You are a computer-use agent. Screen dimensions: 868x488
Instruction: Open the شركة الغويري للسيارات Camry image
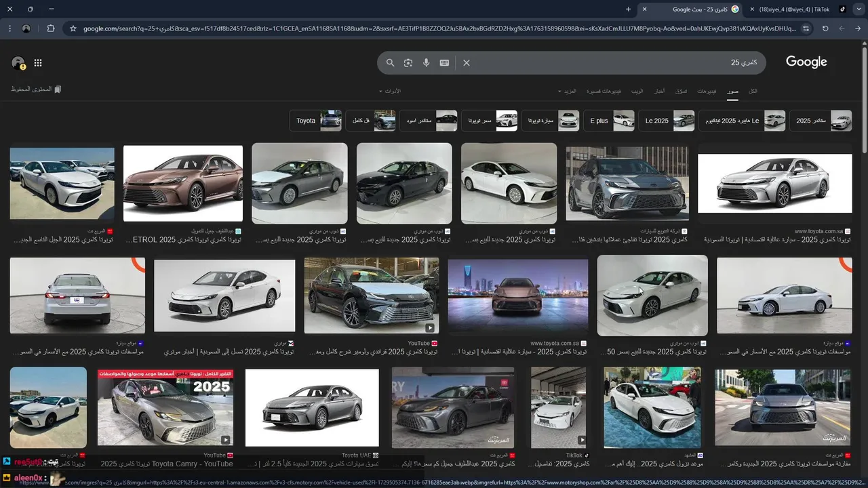pyautogui.click(x=627, y=183)
